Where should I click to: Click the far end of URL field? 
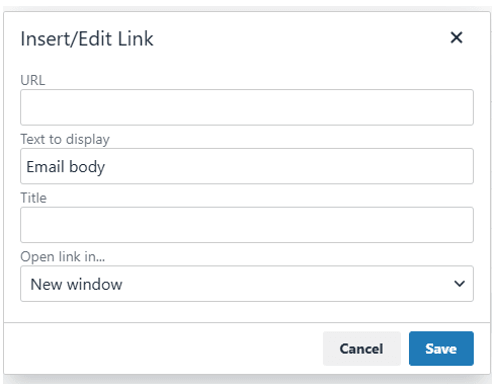pos(465,107)
